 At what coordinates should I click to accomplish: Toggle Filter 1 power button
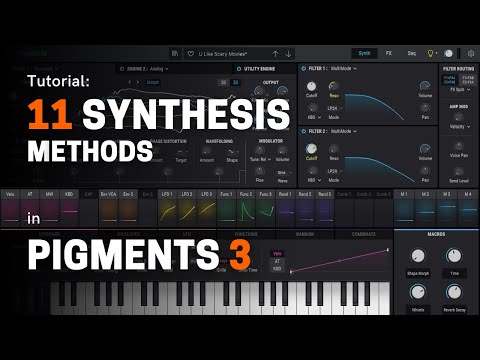pyautogui.click(x=304, y=68)
